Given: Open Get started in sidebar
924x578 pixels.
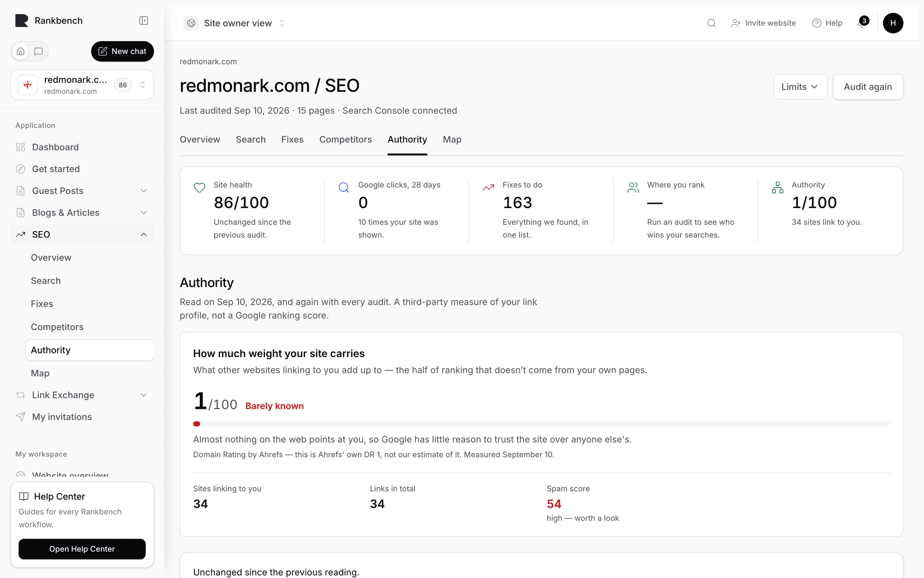Looking at the screenshot, I should pyautogui.click(x=82, y=169).
